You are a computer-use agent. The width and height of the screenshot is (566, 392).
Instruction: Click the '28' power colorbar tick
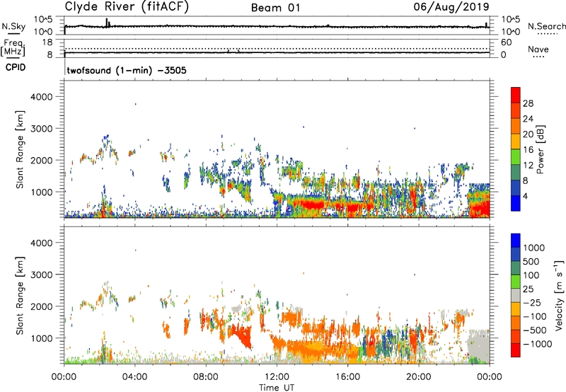528,103
